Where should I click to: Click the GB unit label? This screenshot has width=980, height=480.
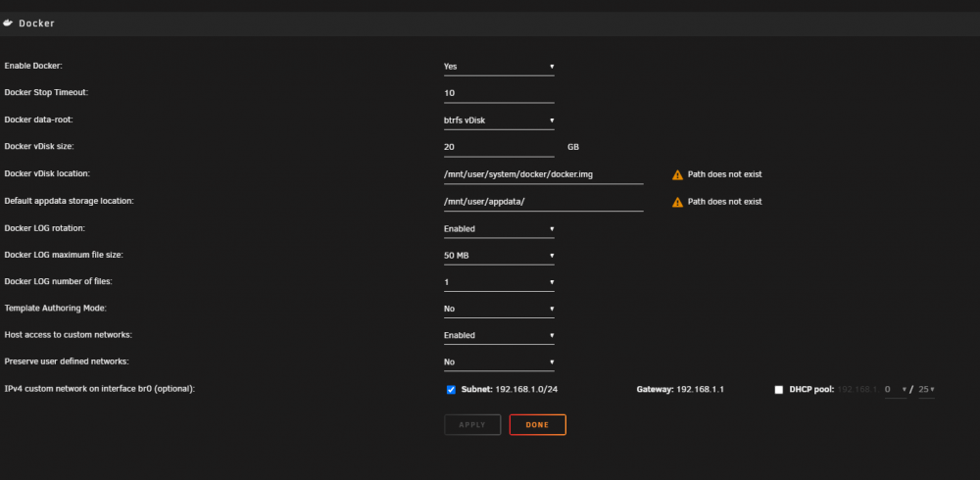pyautogui.click(x=573, y=148)
